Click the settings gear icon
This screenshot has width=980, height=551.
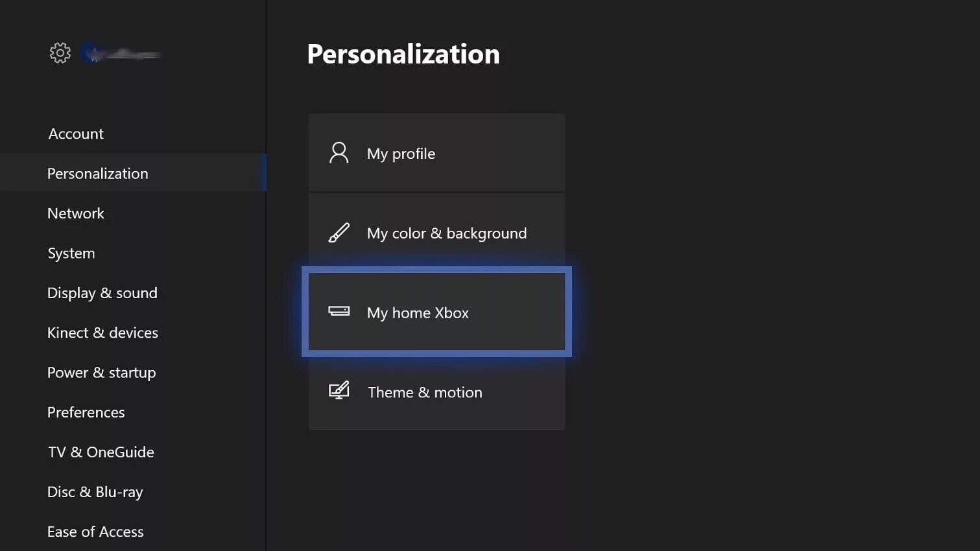pos(60,53)
